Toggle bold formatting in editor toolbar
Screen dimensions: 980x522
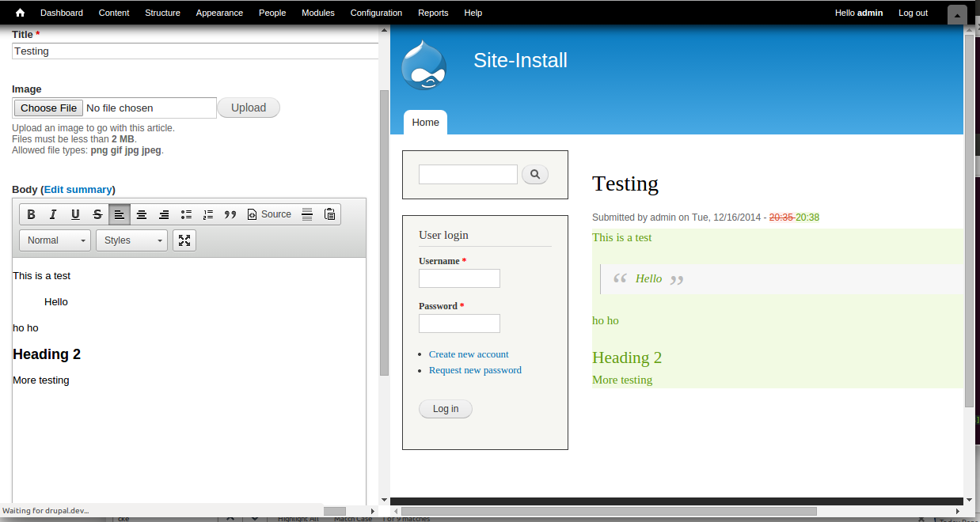pyautogui.click(x=31, y=214)
